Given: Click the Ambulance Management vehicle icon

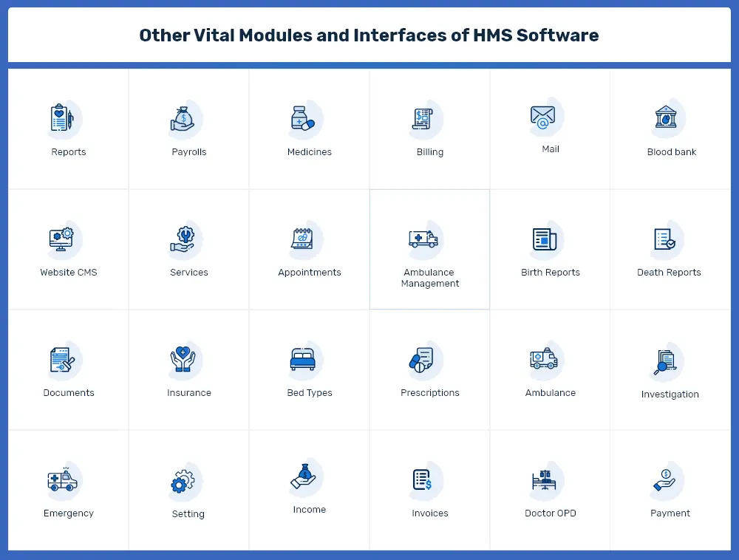Looking at the screenshot, I should [423, 239].
